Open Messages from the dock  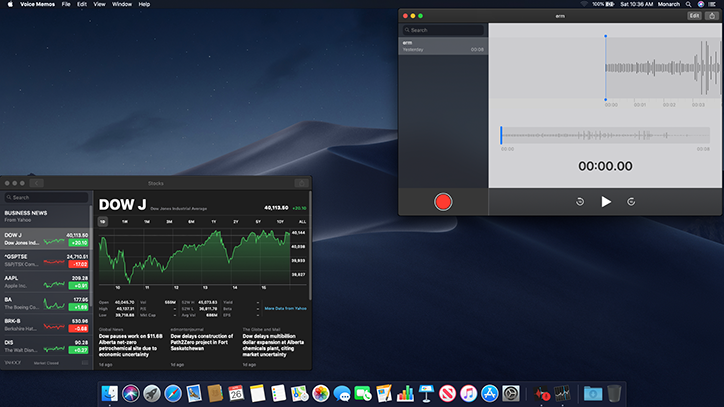pyautogui.click(x=342, y=394)
